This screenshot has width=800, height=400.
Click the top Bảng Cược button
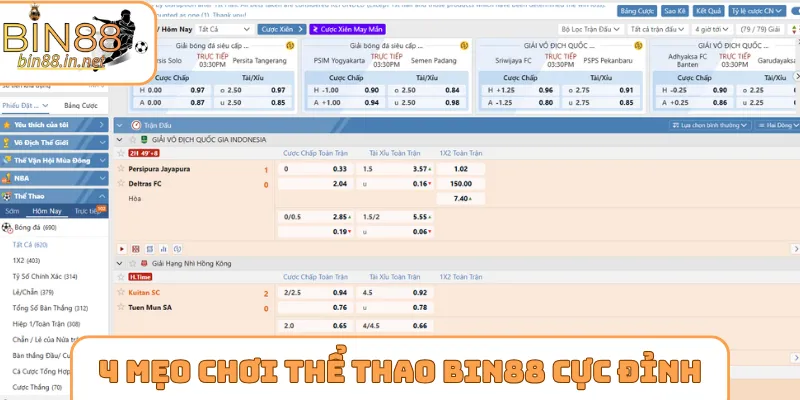(x=637, y=11)
